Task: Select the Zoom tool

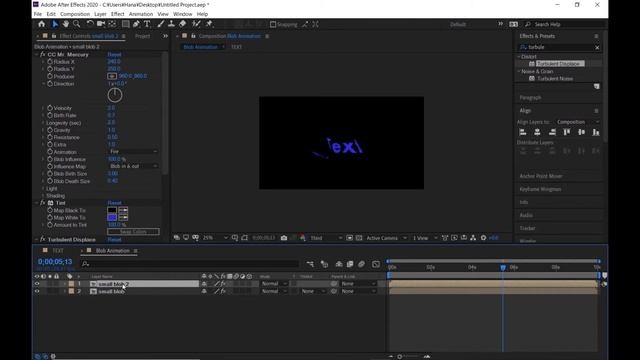Action: pos(76,24)
